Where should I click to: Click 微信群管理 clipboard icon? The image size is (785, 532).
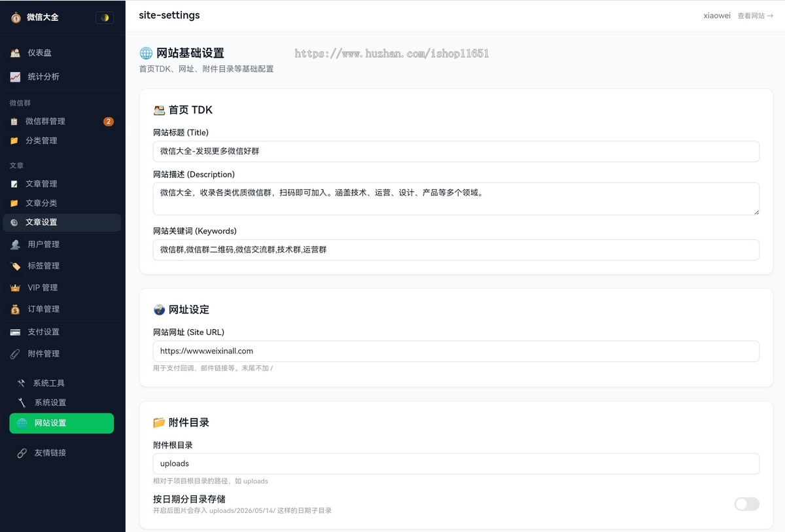pos(14,121)
